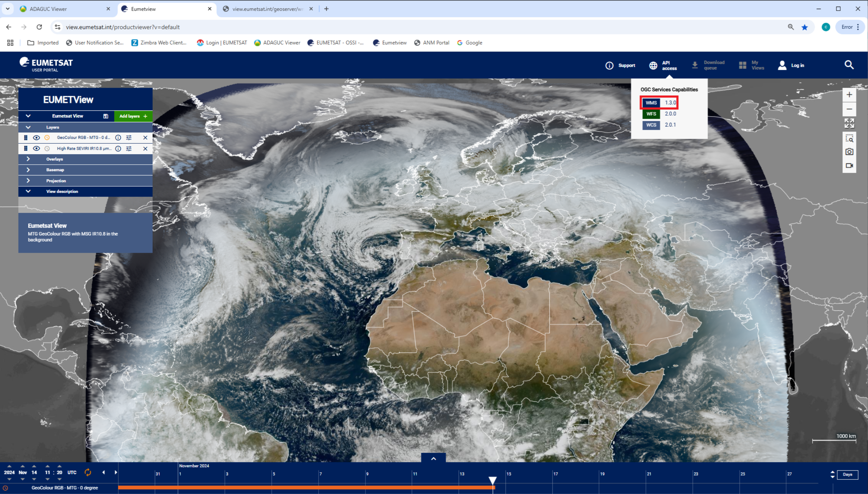Click the drag handle of High Rate SEVIRI layer
The image size is (868, 494).
[25, 149]
